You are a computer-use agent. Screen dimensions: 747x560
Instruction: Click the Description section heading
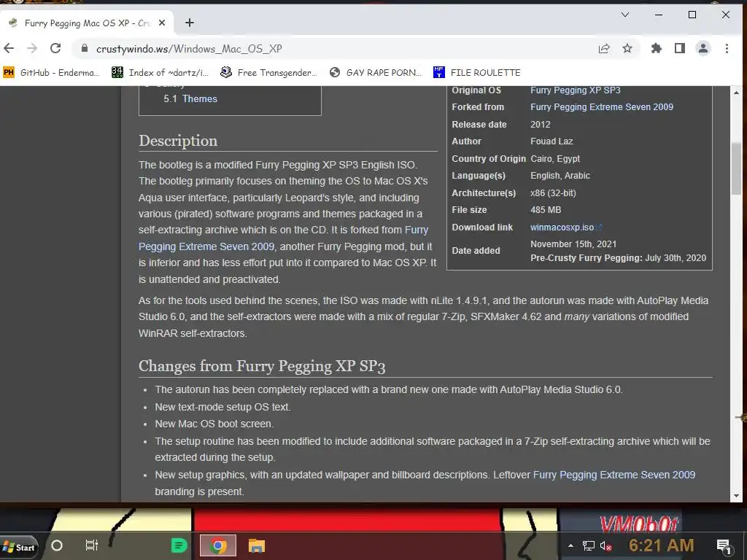click(x=178, y=141)
